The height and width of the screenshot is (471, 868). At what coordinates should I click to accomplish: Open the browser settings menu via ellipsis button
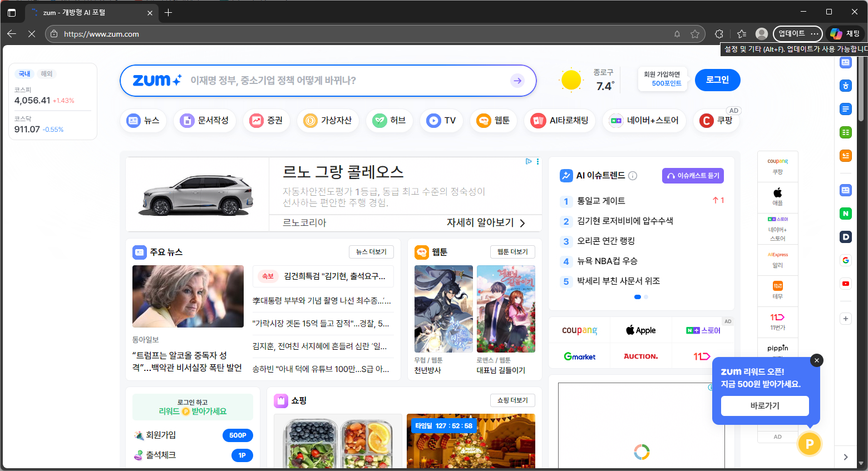814,34
